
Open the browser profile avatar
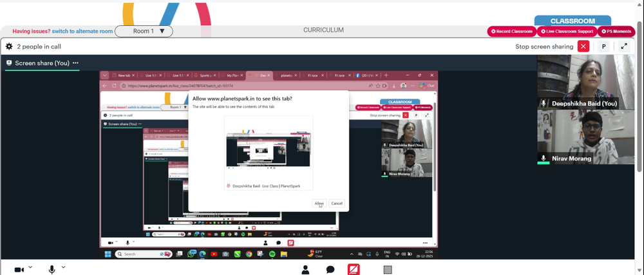pyautogui.click(x=404, y=86)
